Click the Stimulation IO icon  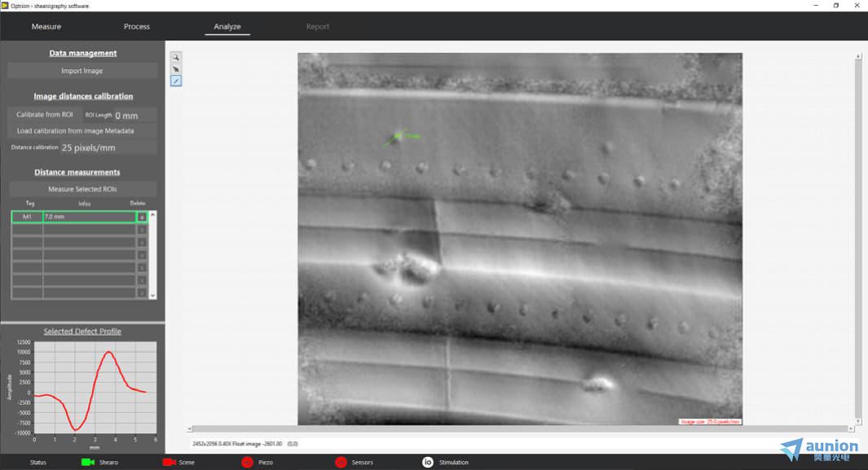point(427,462)
